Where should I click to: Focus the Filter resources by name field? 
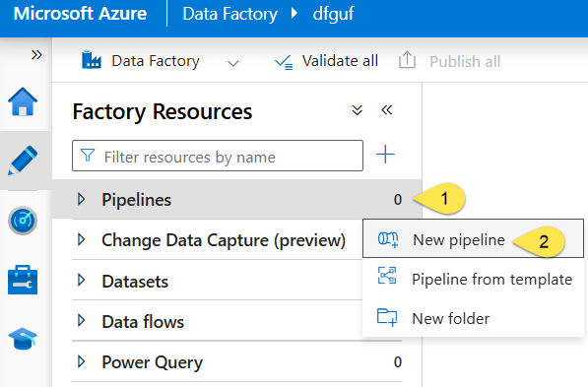(x=218, y=156)
